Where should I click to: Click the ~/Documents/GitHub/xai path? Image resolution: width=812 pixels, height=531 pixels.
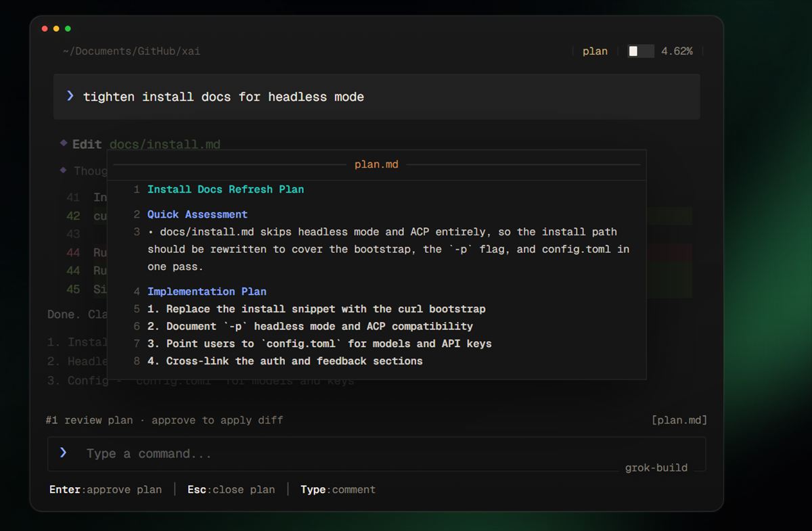[131, 51]
